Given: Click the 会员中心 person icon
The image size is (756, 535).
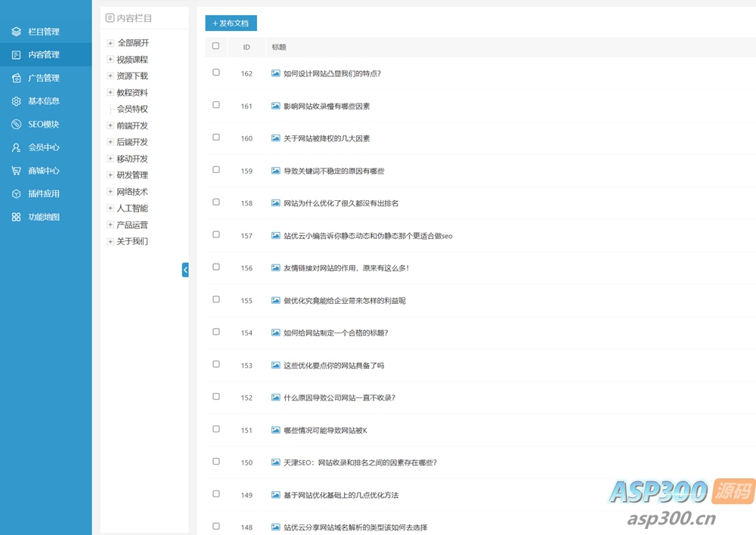Looking at the screenshot, I should [16, 147].
